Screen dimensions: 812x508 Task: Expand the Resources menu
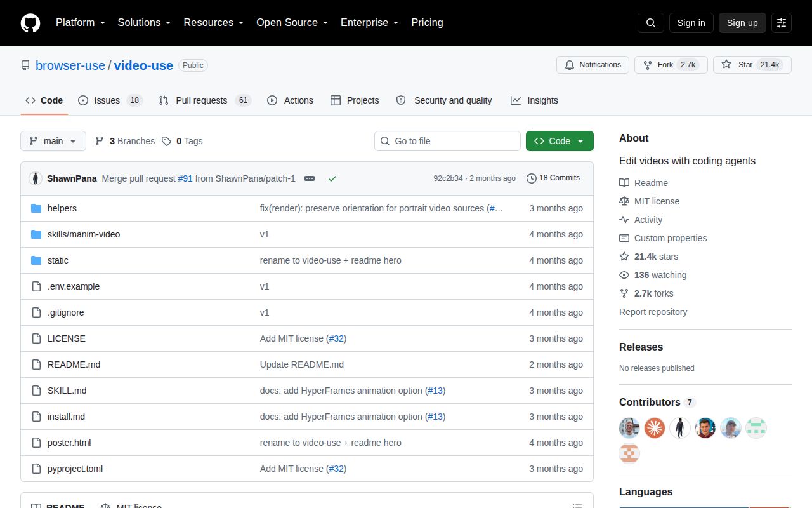214,23
